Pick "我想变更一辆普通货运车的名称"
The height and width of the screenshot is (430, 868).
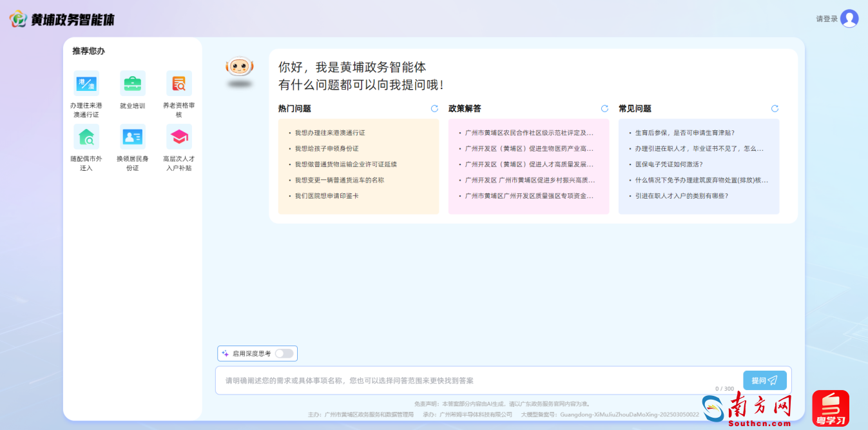tap(340, 180)
